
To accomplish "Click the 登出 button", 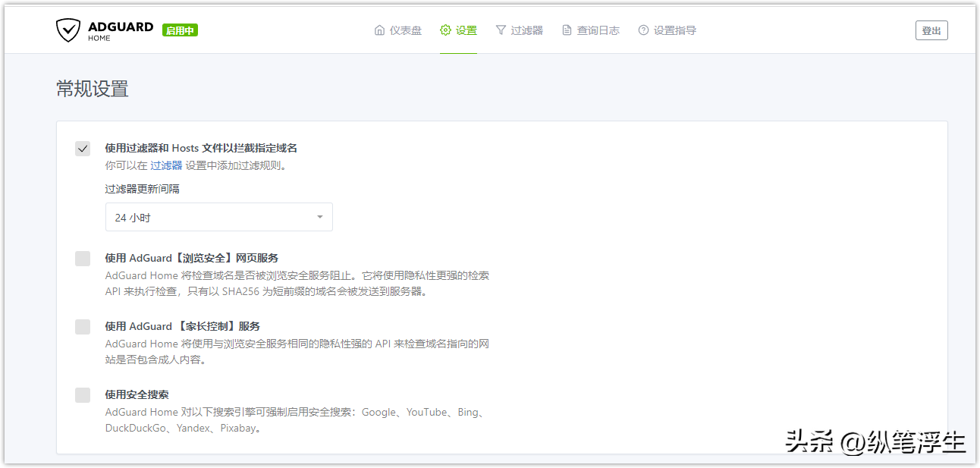I will coord(931,30).
